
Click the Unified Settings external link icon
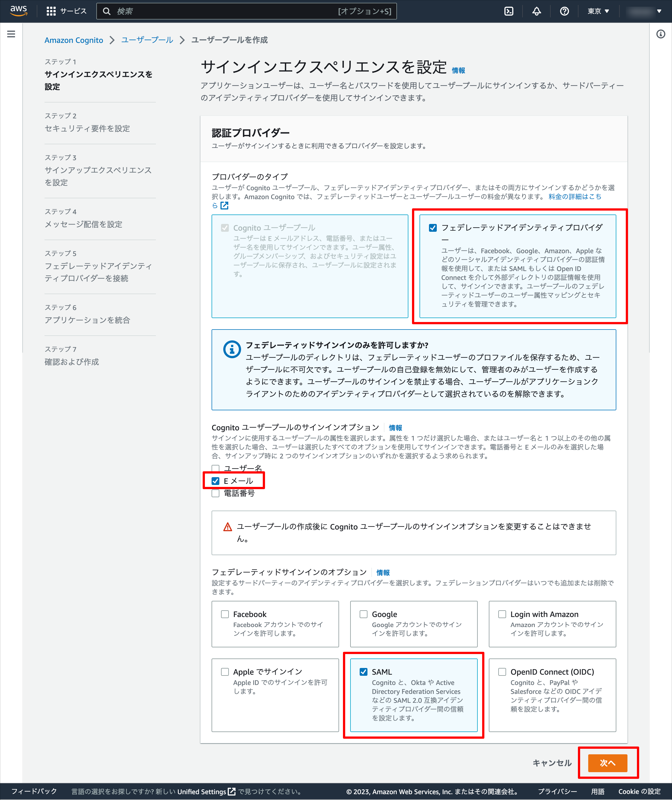pos(232,791)
